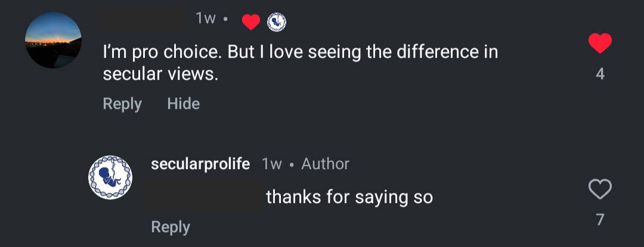
Task: Click the "thanks for saying so" reply text
Action: pyautogui.click(x=349, y=197)
